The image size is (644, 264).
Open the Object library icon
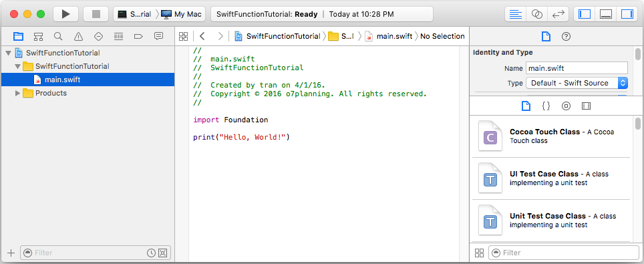(x=566, y=106)
